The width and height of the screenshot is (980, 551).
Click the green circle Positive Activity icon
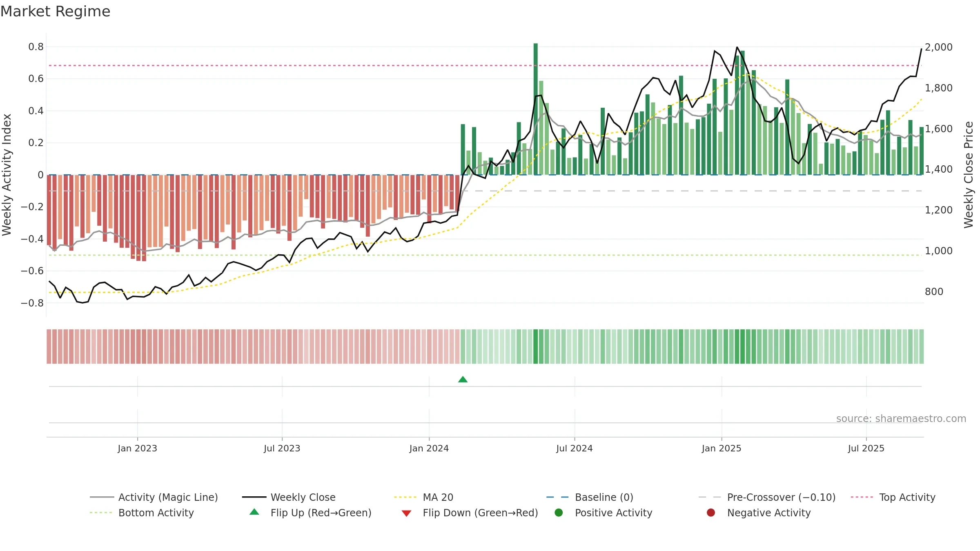559,513
